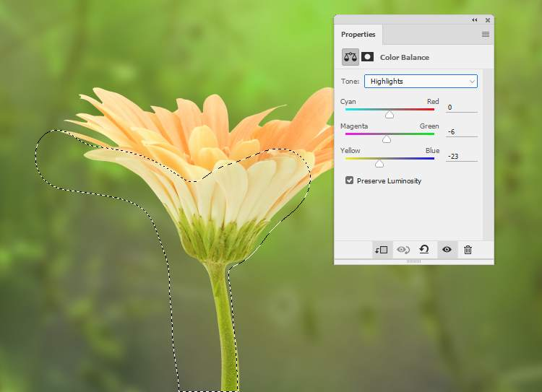Viewport: 542px width, 392px height.
Task: Click the 'Tone:' label
Action: (350, 81)
